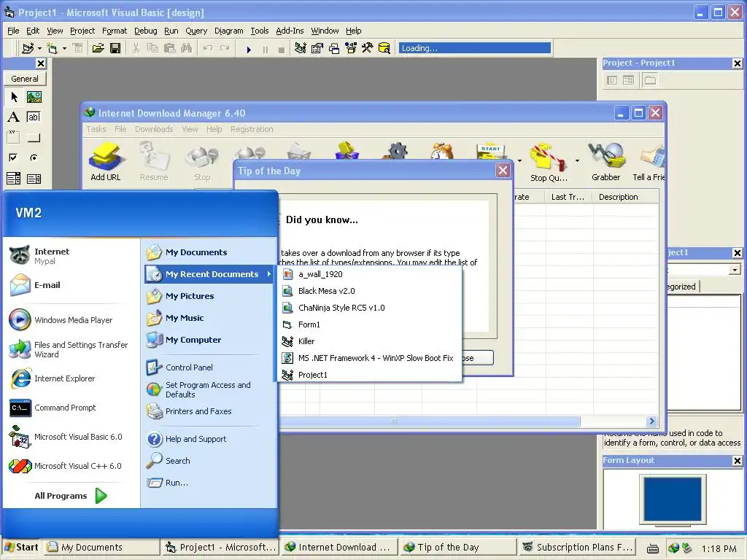Select the Pointer tool in the toolbox
The image size is (747, 560).
14,97
